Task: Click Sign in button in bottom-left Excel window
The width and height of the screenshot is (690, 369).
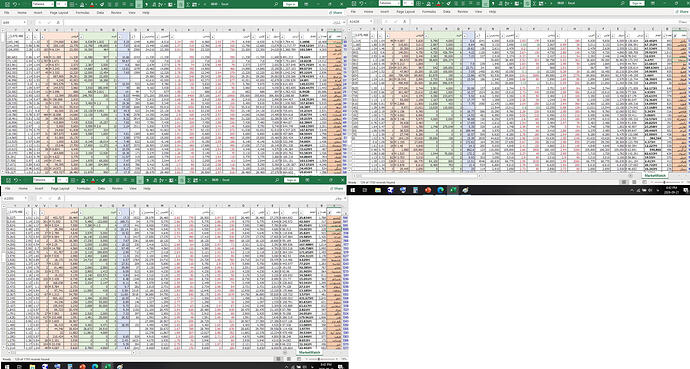Action: click(x=291, y=180)
